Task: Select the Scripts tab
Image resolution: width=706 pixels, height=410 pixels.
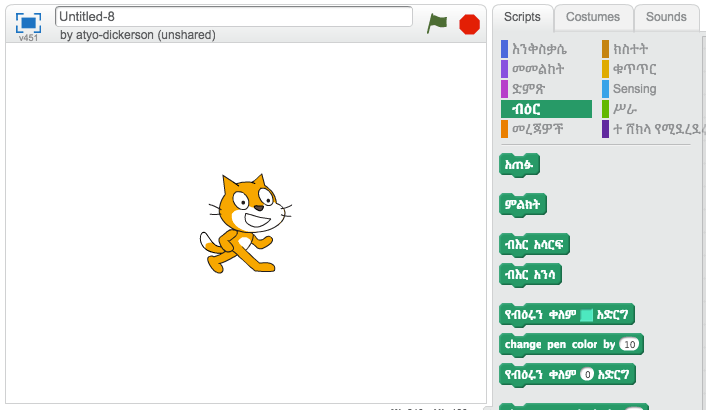Action: point(522,17)
